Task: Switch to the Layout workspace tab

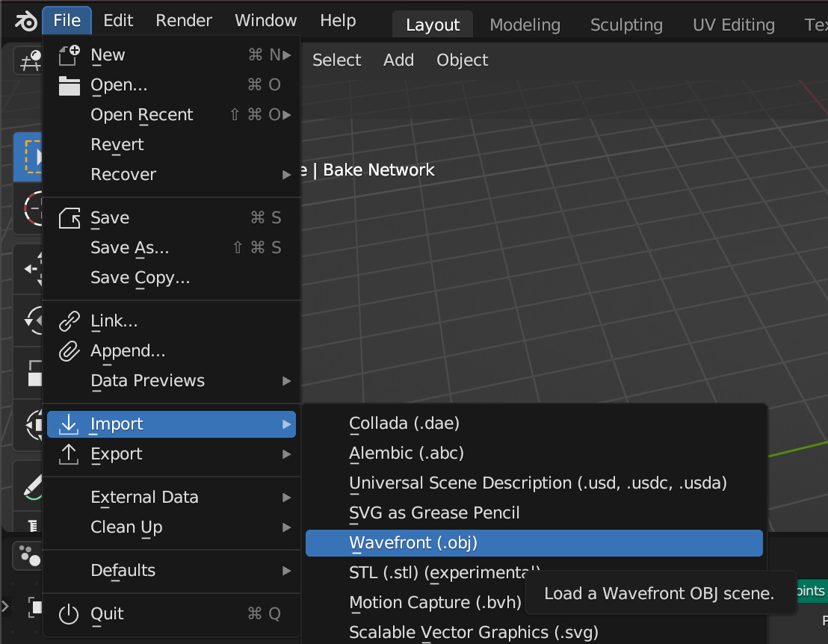Action: click(433, 25)
